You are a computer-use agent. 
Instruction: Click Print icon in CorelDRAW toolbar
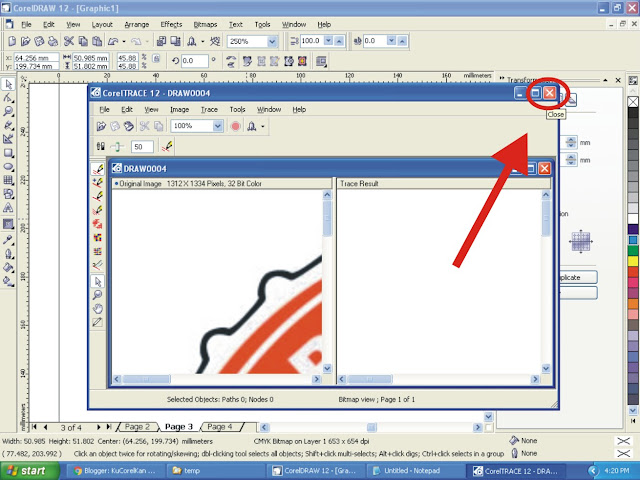pyautogui.click(x=53, y=41)
